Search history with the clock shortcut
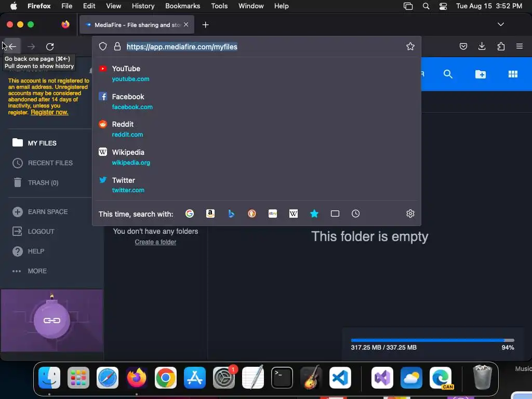The image size is (532, 399). 355,214
